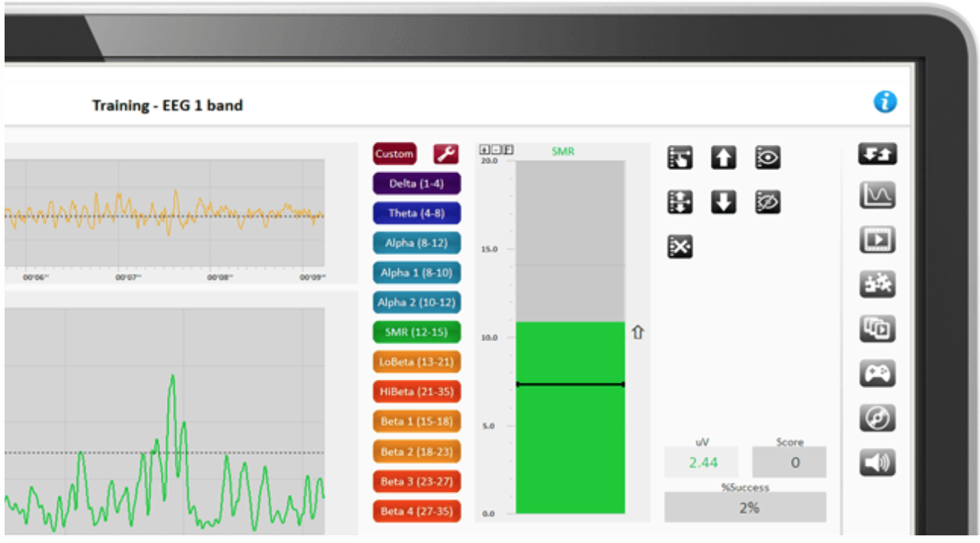The width and height of the screenshot is (980, 543).
Task: Click the green SMR level bar
Action: [x=570, y=417]
